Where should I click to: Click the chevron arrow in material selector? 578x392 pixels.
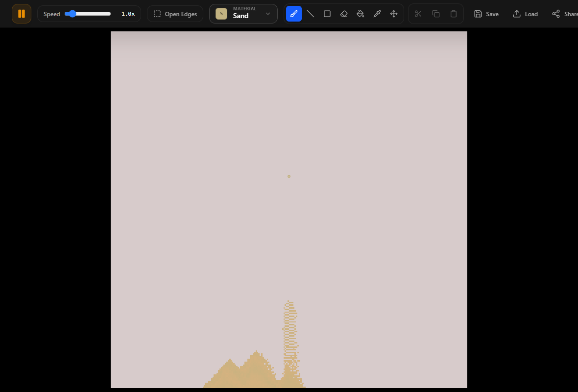(268, 14)
